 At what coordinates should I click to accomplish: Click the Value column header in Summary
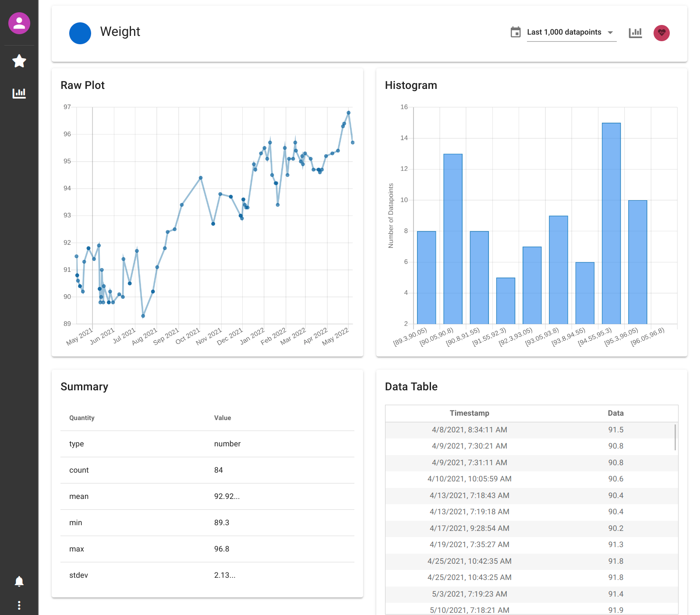223,418
